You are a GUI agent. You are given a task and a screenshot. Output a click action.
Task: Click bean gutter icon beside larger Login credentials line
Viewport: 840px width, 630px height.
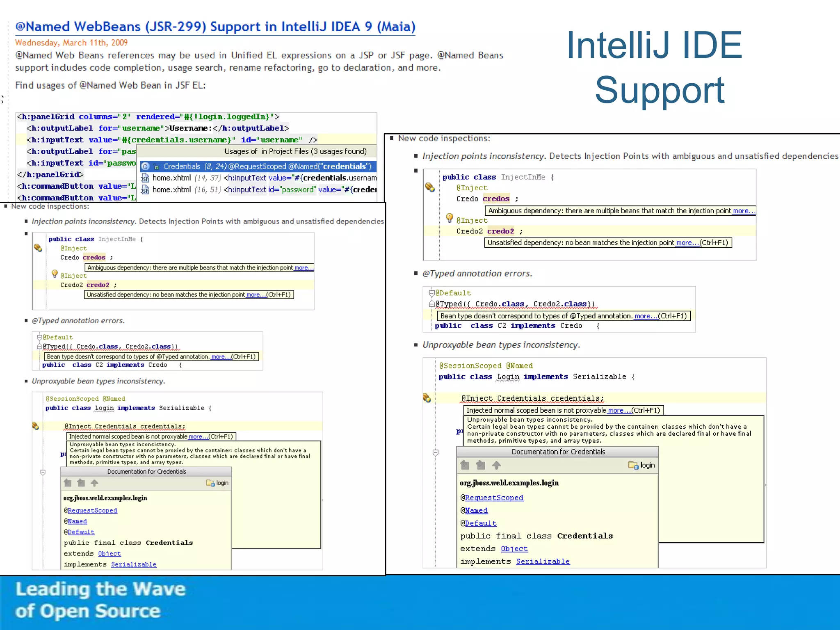tap(427, 398)
